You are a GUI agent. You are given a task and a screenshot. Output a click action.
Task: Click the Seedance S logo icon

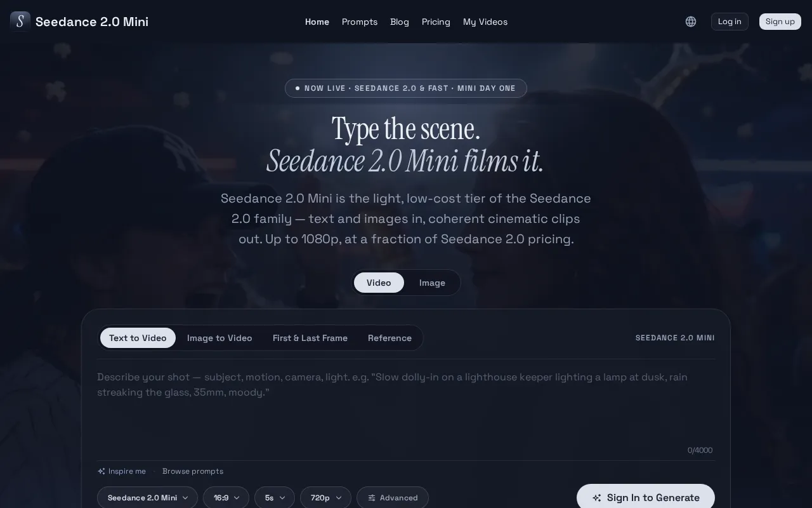20,22
